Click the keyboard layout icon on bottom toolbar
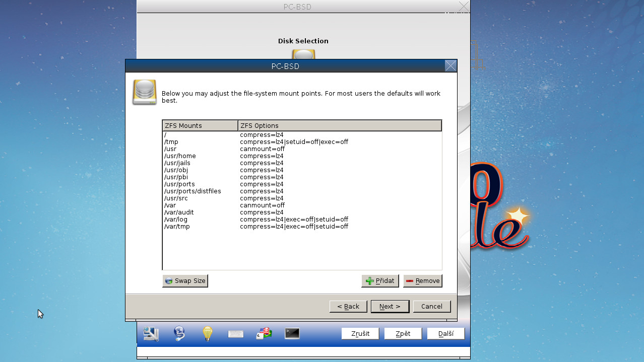This screenshot has width=644, height=362. (235, 333)
